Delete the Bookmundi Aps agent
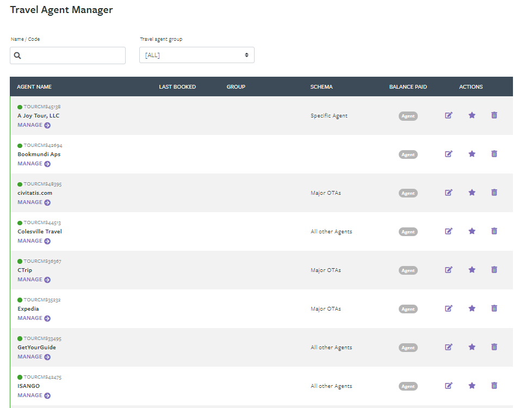 494,154
